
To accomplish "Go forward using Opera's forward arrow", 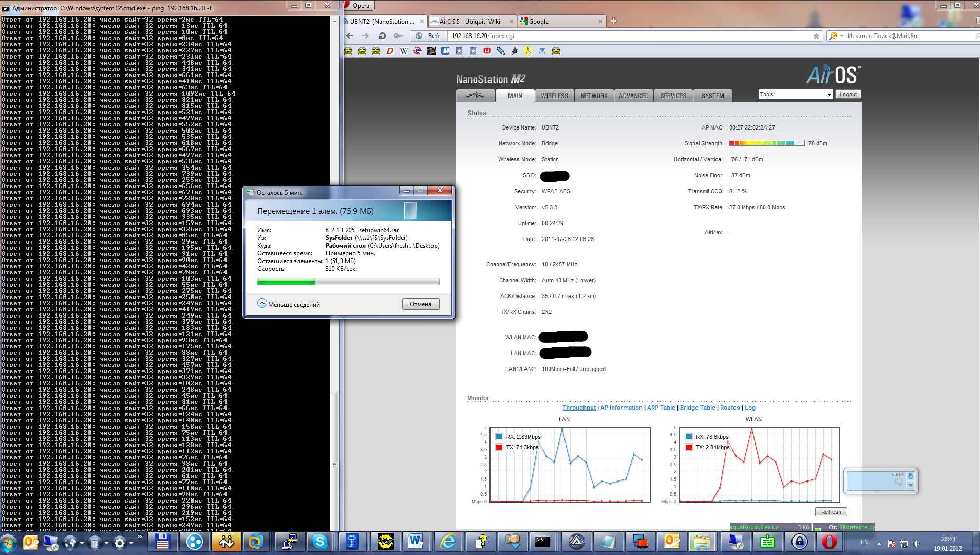I will (365, 36).
